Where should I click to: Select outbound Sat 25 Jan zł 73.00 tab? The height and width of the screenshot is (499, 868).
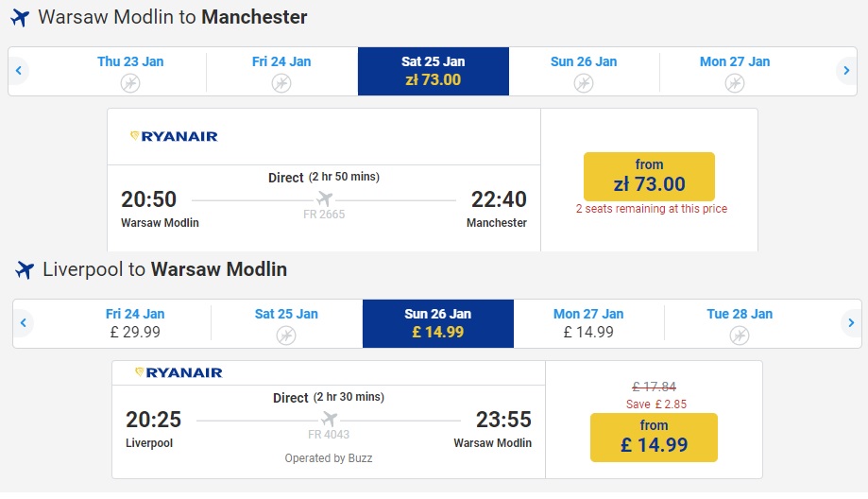tap(434, 72)
